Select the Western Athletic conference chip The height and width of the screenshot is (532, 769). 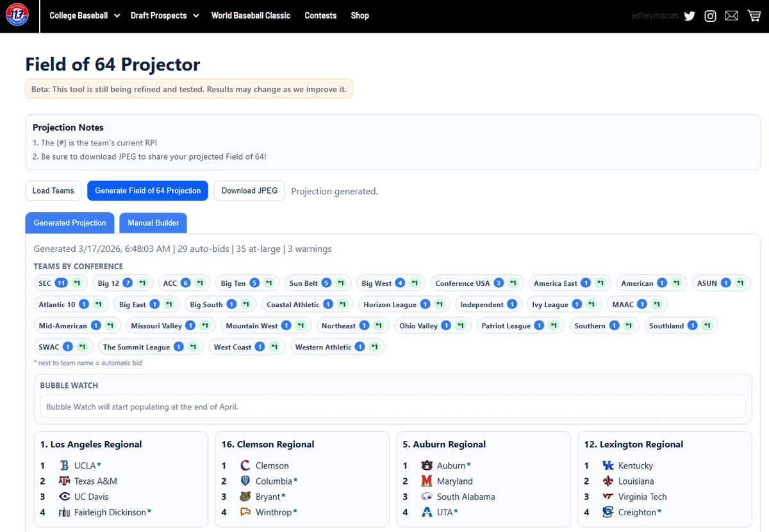pyautogui.click(x=338, y=347)
